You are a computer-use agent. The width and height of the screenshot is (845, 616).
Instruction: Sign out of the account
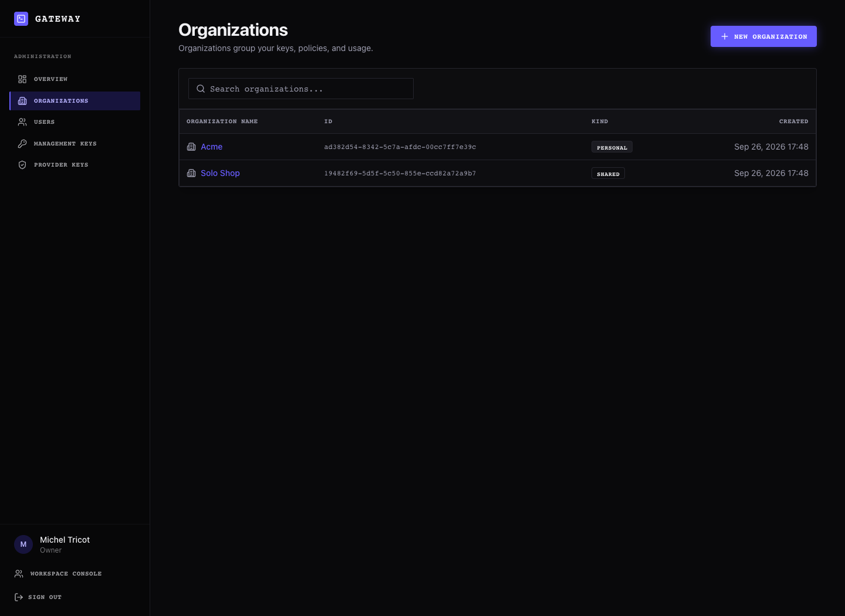pos(38,597)
